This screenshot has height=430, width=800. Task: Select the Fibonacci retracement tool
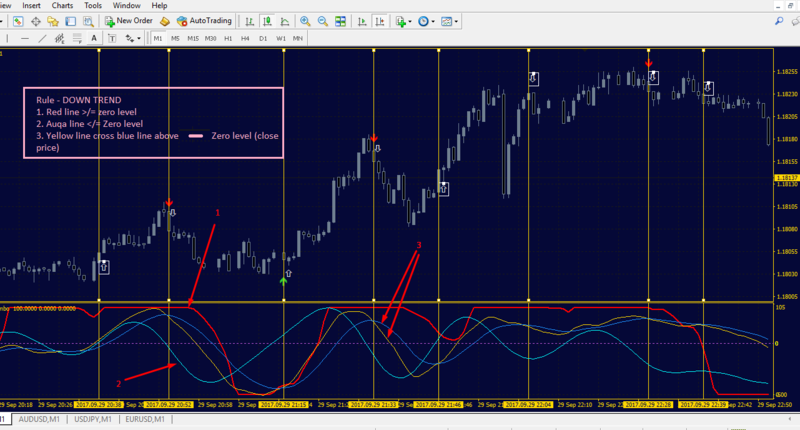click(x=77, y=38)
